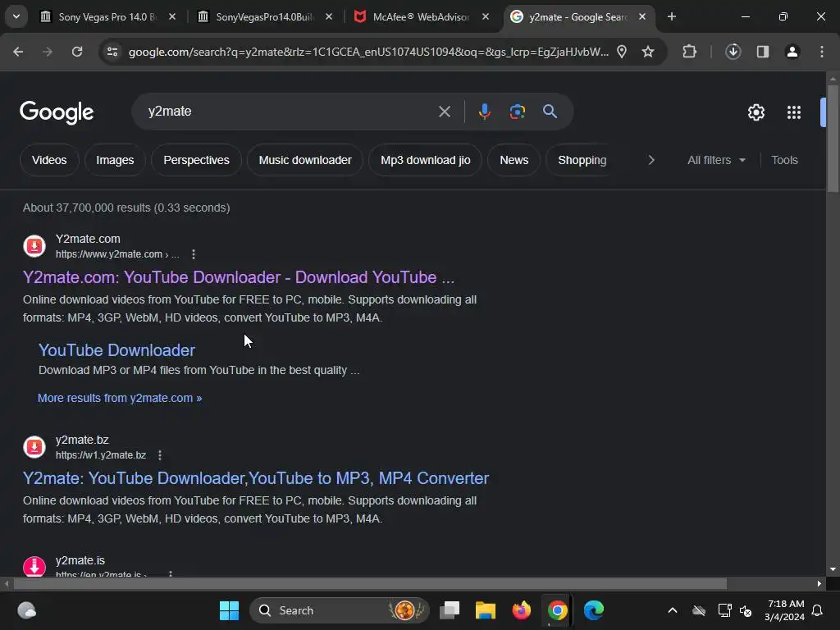Viewport: 840px width, 630px height.
Task: Filter results by Shopping
Action: pyautogui.click(x=582, y=160)
